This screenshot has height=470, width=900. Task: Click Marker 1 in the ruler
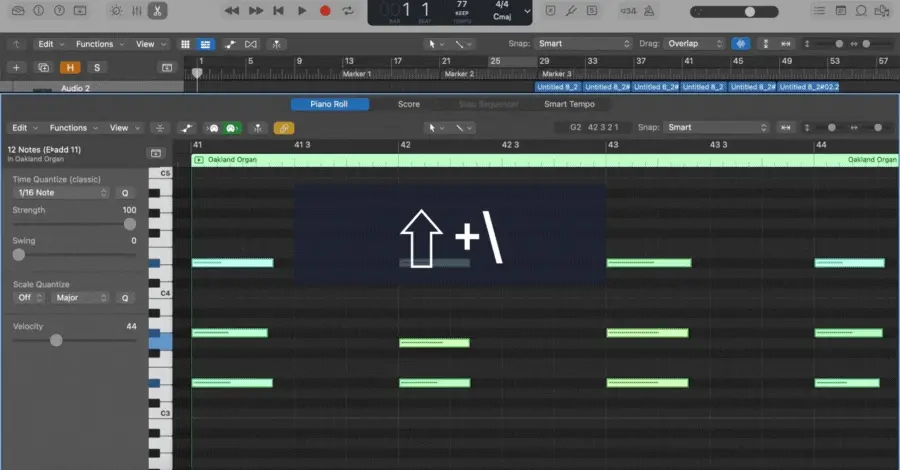(356, 74)
